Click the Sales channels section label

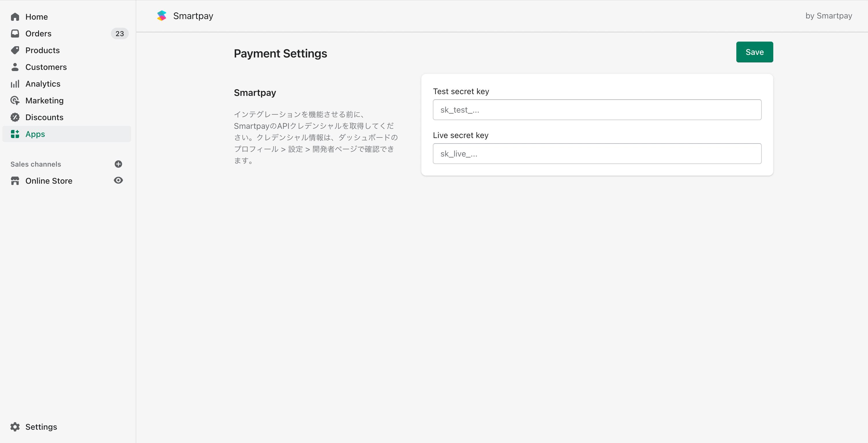point(36,164)
